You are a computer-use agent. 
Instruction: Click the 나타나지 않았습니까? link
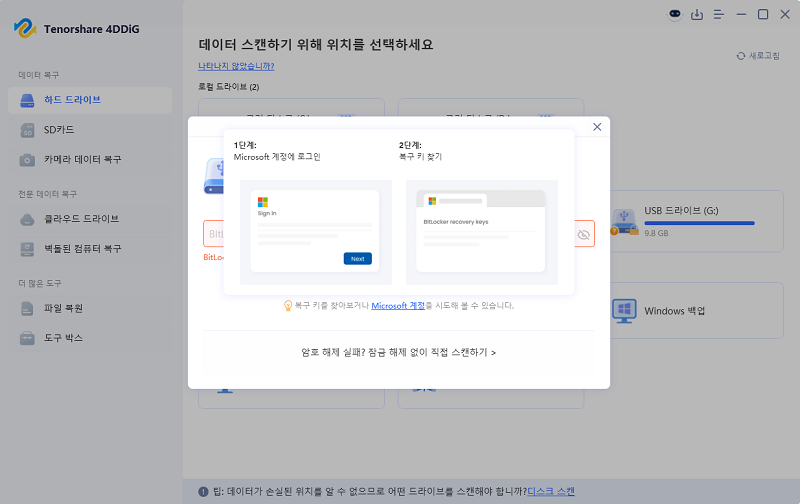(236, 66)
